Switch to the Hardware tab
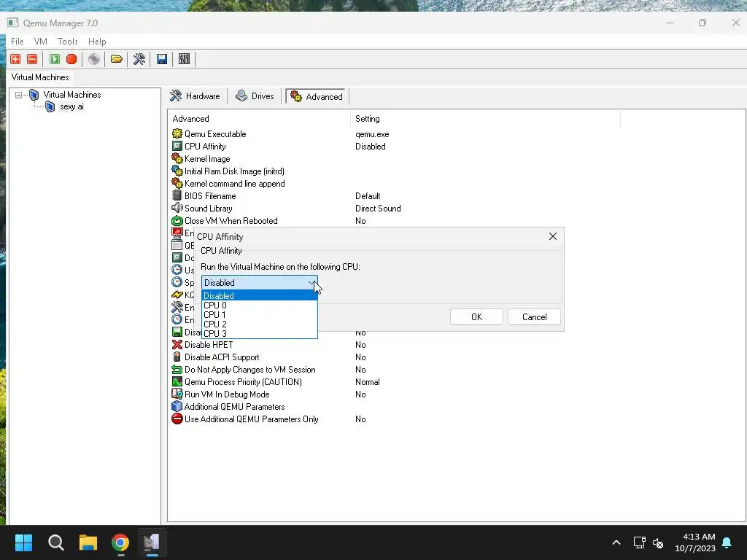Screen dimensions: 747x560 tap(196, 96)
